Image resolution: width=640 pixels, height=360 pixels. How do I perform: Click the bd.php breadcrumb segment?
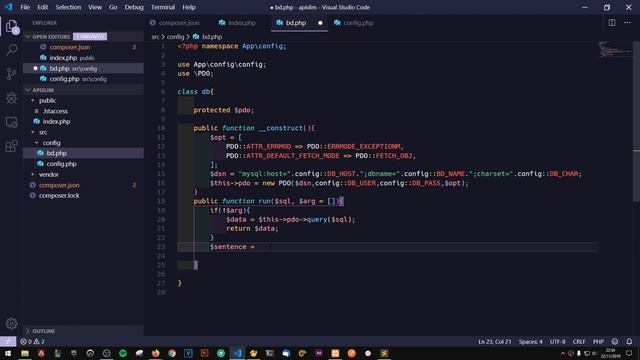[207, 37]
